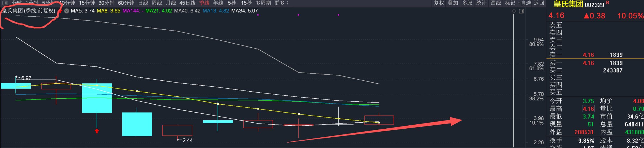Click the 买一 bid price 4.16
This screenshot has width=644, height=148.
coord(588,63)
